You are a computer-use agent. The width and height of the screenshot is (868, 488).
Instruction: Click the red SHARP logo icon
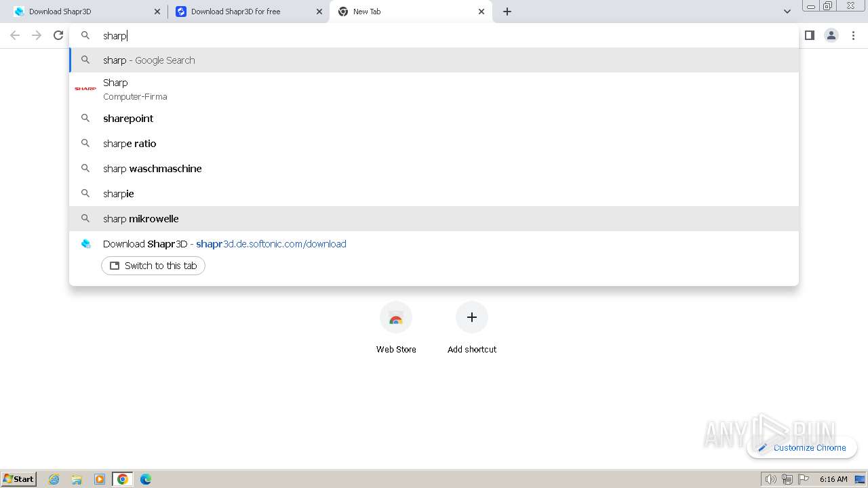[x=85, y=89]
